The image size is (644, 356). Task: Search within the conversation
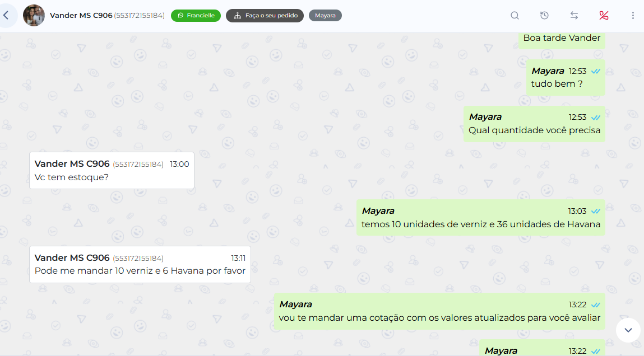coord(515,16)
